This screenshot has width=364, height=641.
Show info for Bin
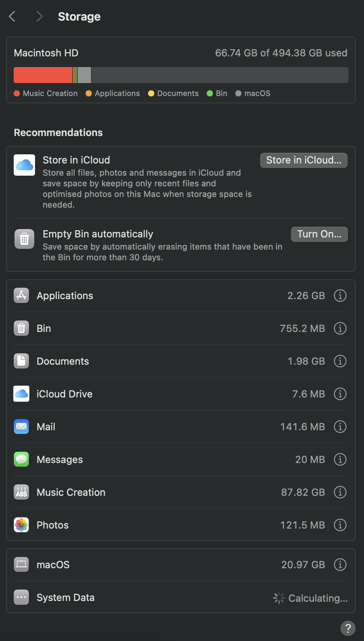point(340,328)
